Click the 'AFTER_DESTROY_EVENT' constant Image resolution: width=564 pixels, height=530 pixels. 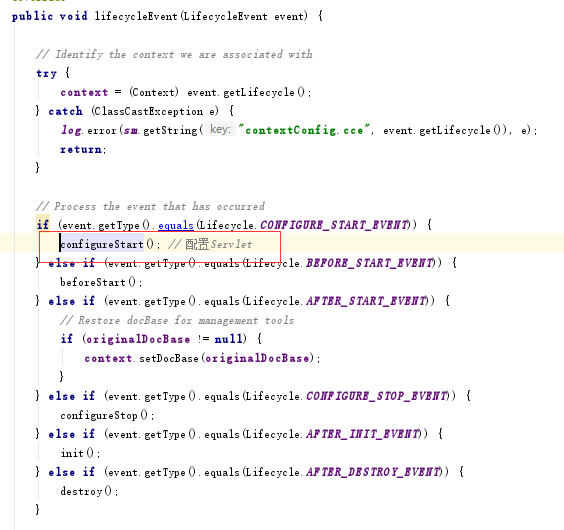click(373, 472)
